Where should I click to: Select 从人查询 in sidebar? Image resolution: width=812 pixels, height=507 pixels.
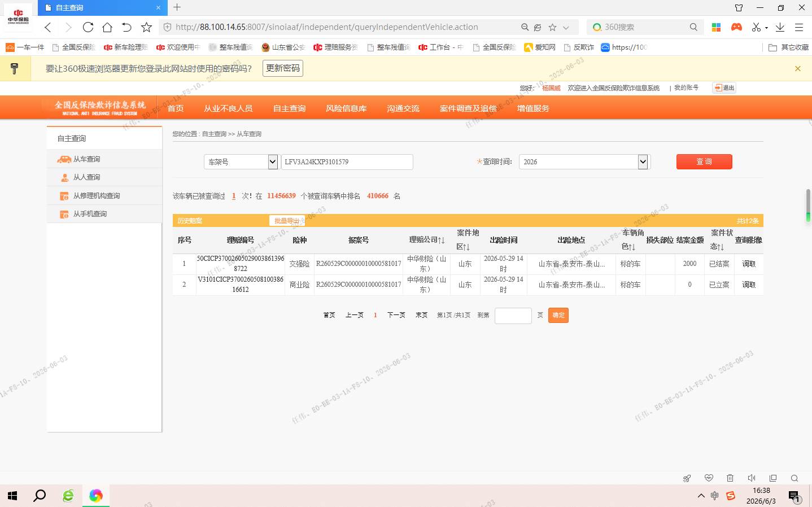104,177
